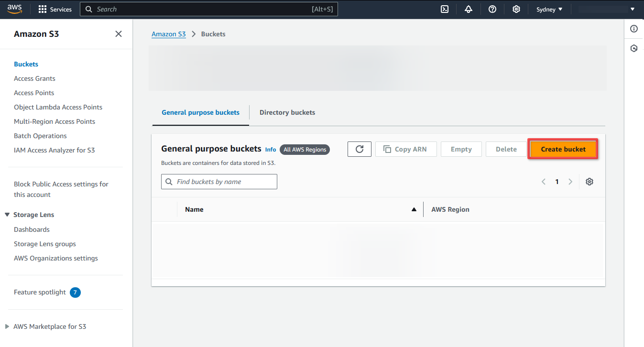
Task: Open the Services grid menu
Action: tap(55, 9)
